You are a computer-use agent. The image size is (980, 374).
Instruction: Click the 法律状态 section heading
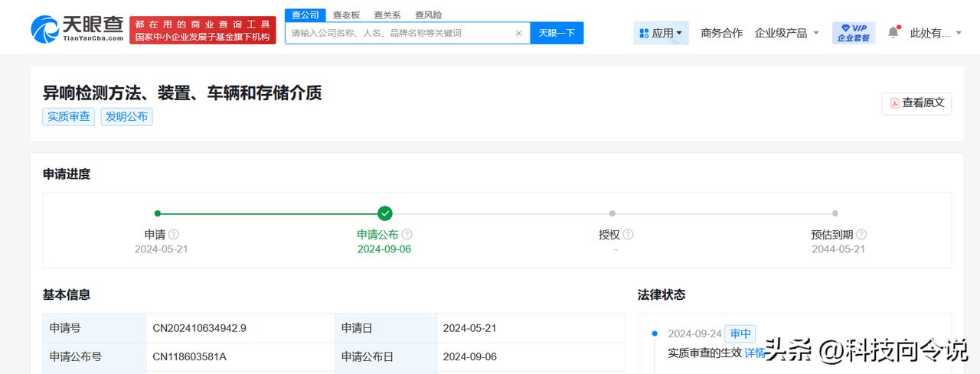[x=661, y=294]
